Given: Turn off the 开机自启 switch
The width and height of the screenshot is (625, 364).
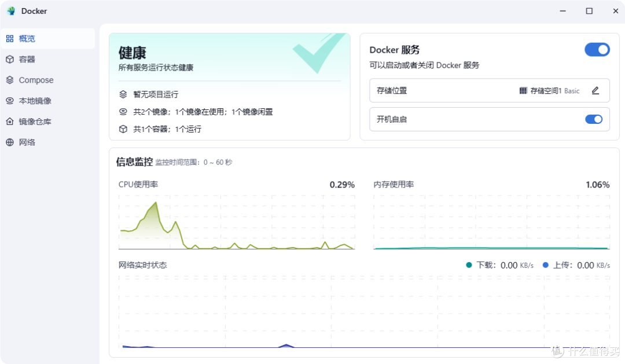Looking at the screenshot, I should [594, 119].
